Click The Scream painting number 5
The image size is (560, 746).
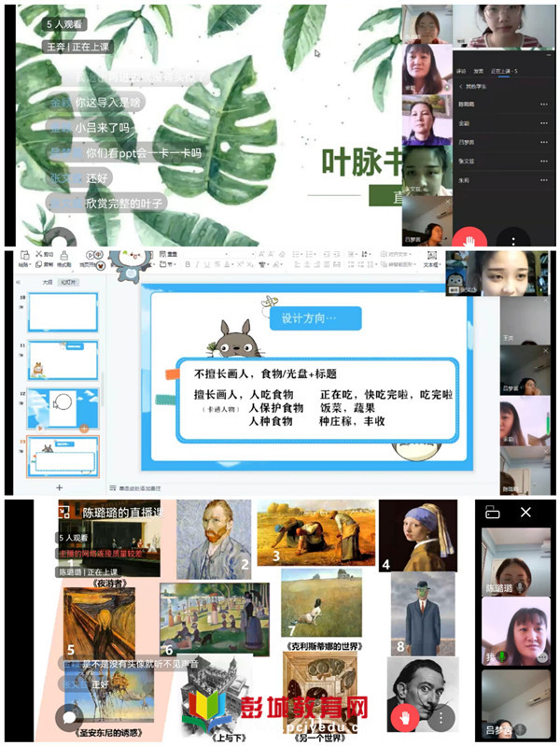(99, 623)
